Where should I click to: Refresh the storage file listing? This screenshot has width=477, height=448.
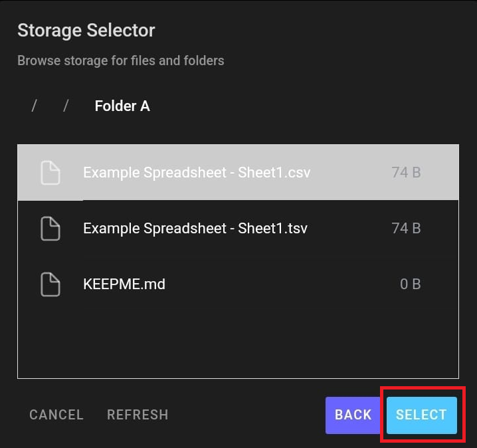click(x=138, y=415)
